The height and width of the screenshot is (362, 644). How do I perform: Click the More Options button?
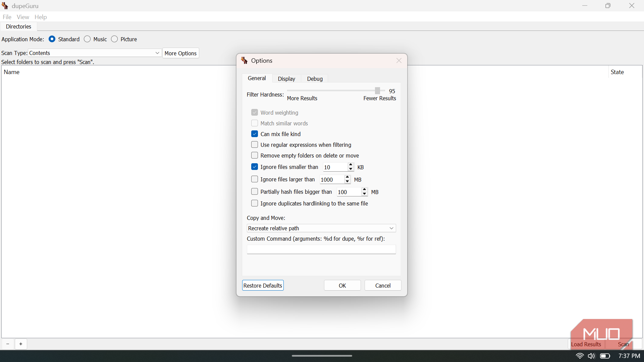click(181, 53)
